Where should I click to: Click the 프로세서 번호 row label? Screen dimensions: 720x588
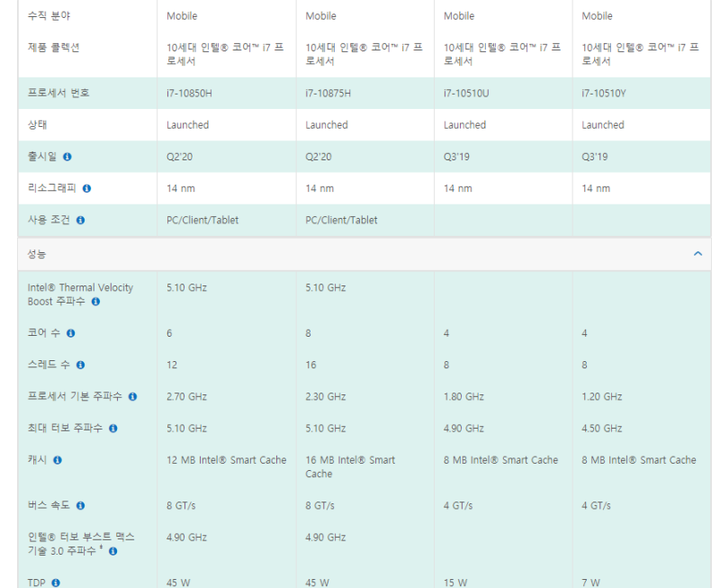point(58,93)
